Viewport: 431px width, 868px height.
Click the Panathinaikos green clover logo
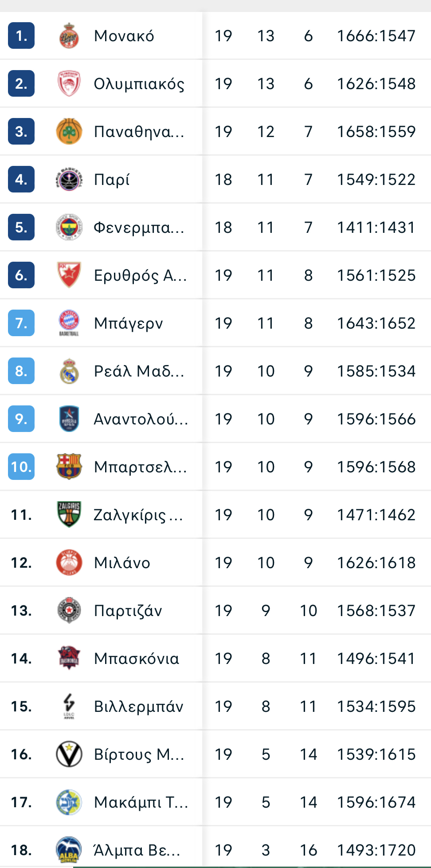coord(69,131)
